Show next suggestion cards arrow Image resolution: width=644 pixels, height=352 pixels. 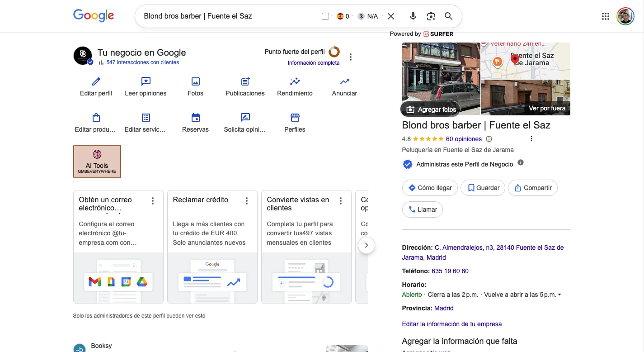coord(367,245)
